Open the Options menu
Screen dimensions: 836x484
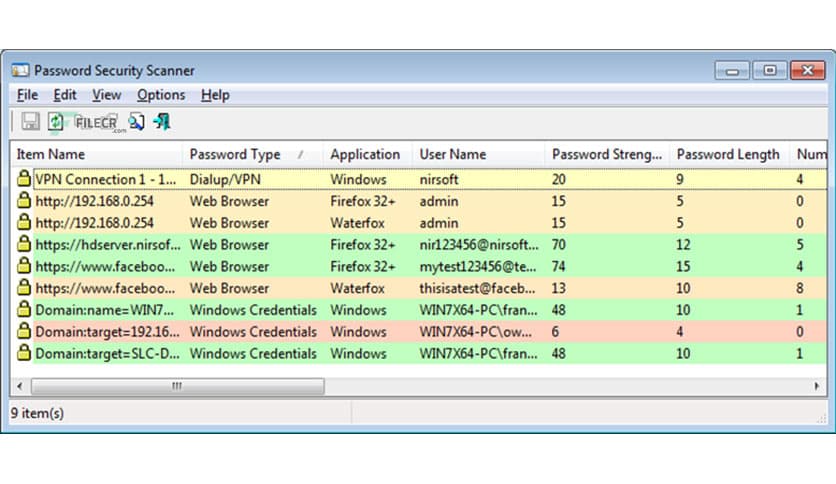(161, 95)
